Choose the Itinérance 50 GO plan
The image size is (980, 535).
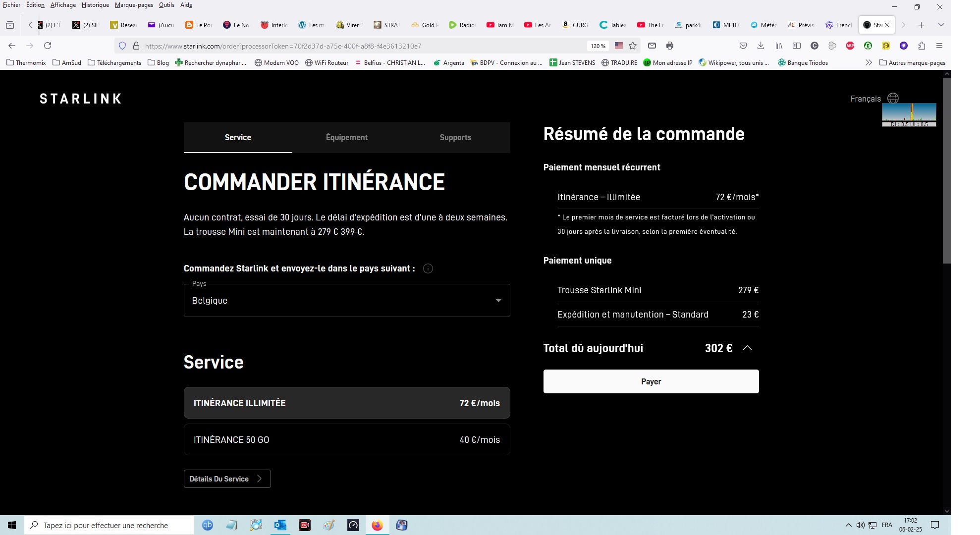[x=346, y=439]
